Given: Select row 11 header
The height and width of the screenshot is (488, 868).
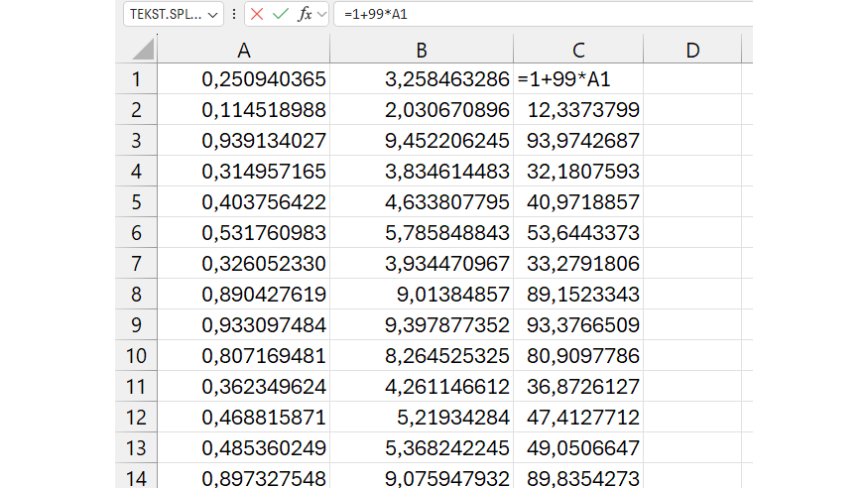Looking at the screenshot, I should [136, 386].
